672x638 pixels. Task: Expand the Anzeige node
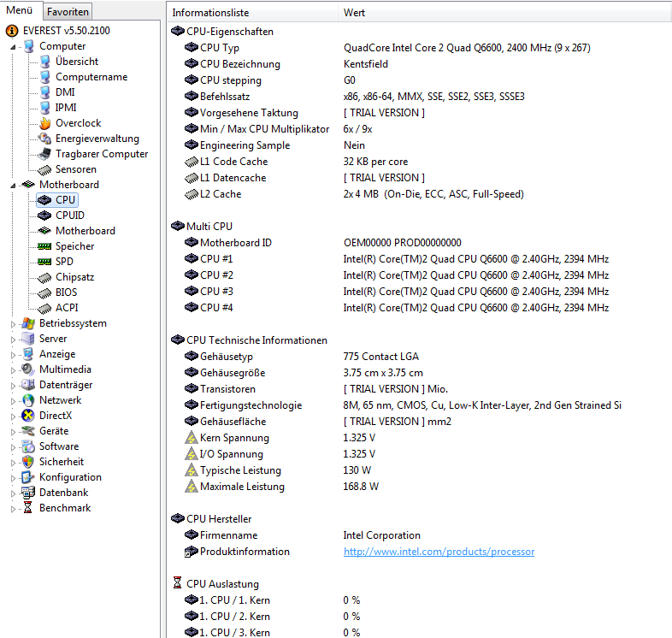coord(13,355)
